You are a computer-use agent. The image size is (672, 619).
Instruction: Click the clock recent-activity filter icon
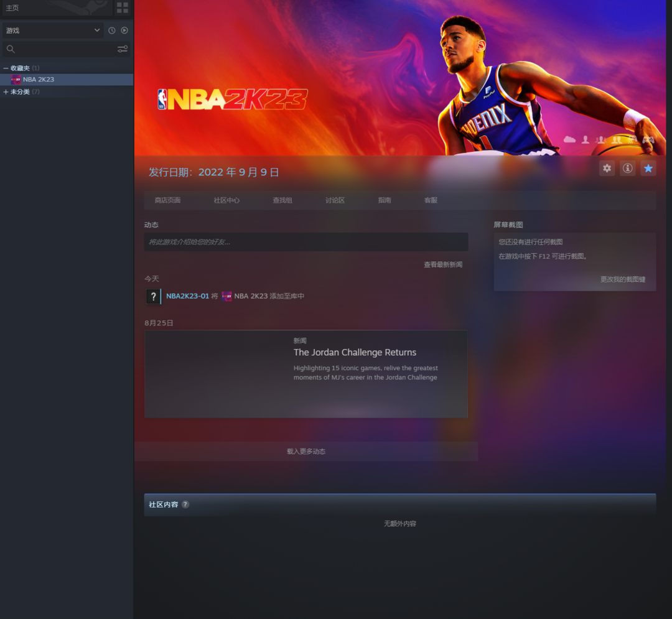(x=112, y=30)
